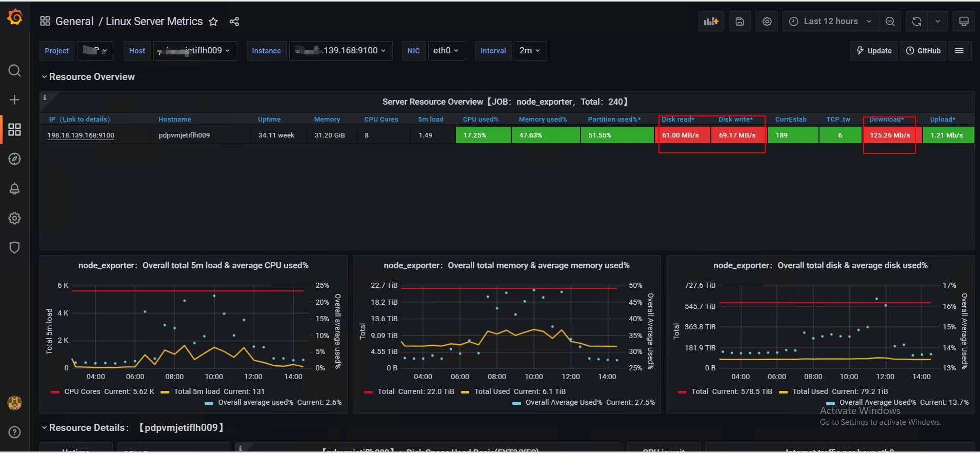Click the Explore compass icon
The width and height of the screenshot is (980, 453).
point(14,159)
